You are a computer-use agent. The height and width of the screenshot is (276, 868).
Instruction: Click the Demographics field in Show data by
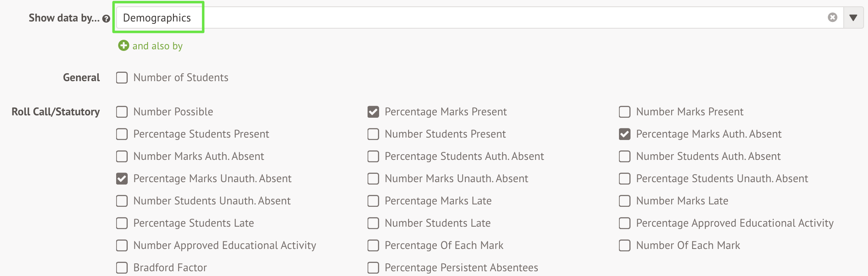[x=158, y=18]
